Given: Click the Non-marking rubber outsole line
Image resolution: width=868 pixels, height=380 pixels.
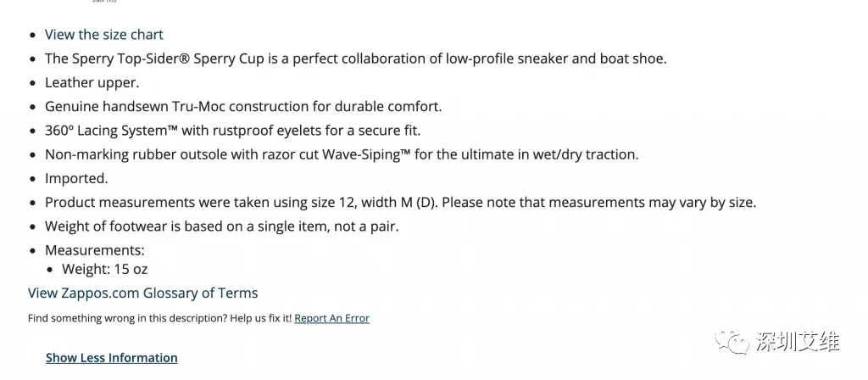Looking at the screenshot, I should tap(341, 155).
